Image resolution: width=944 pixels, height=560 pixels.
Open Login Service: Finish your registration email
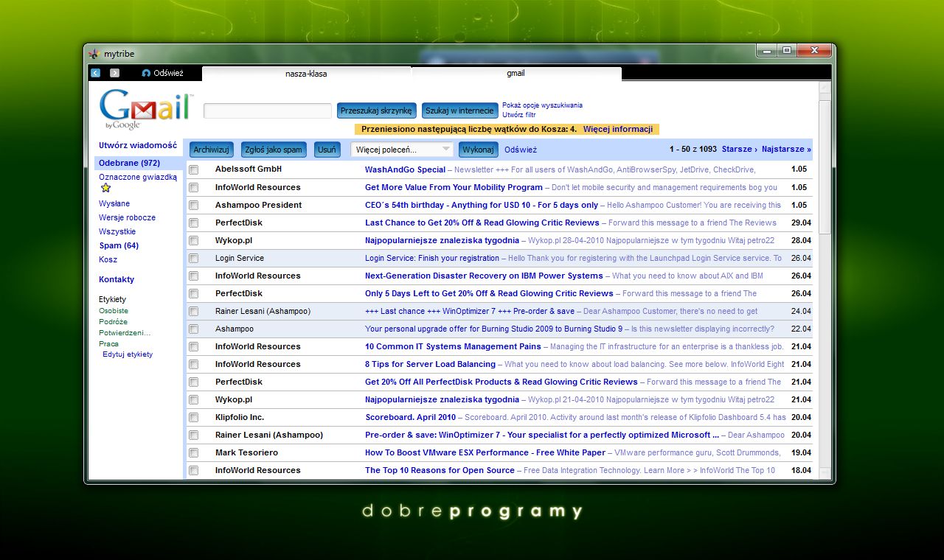click(x=432, y=258)
